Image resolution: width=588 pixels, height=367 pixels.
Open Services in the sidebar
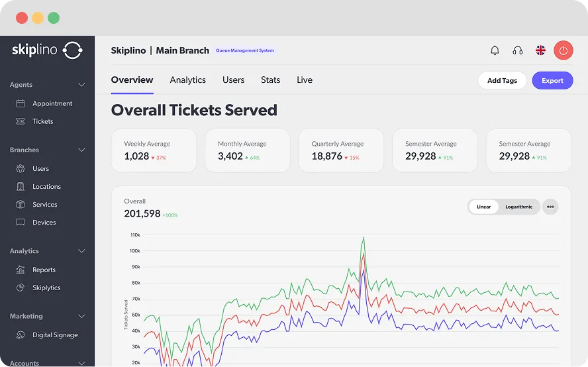tap(44, 205)
